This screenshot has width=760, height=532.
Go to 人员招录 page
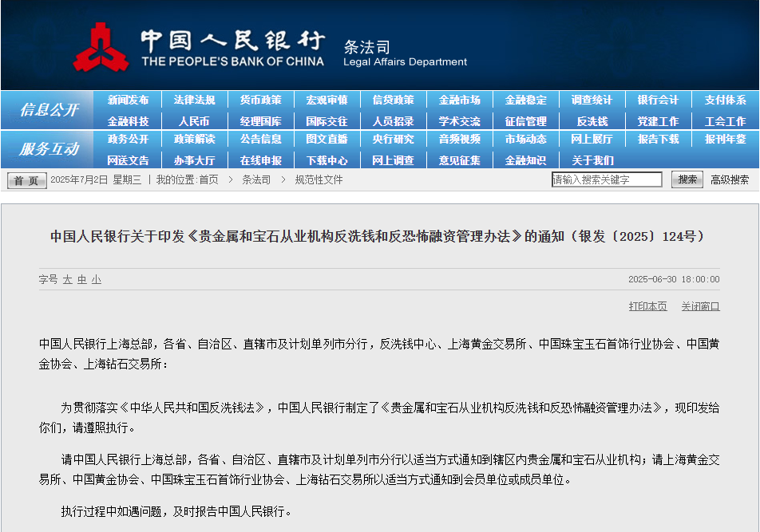(x=393, y=121)
